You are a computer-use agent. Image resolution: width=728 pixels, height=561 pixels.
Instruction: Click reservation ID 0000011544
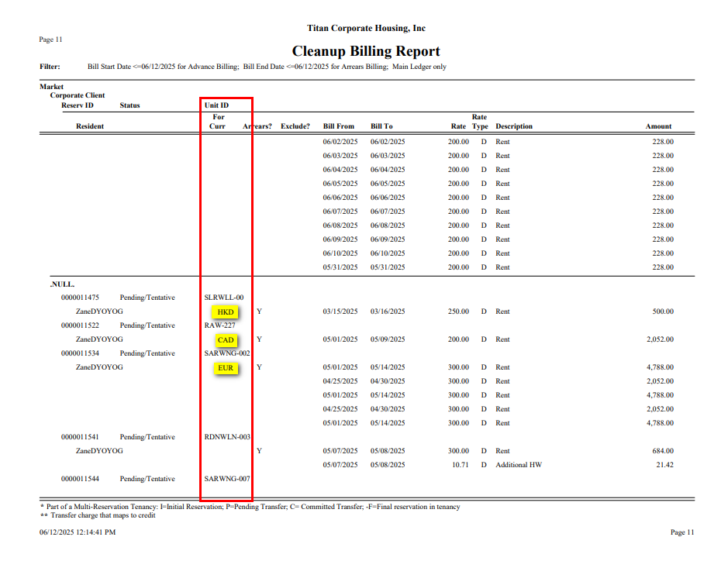[x=80, y=479]
